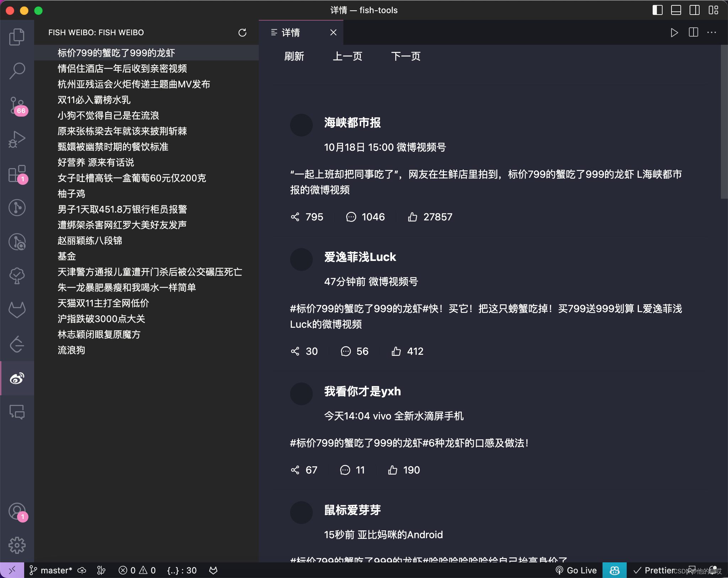Open the Search view in activity bar

[x=17, y=71]
